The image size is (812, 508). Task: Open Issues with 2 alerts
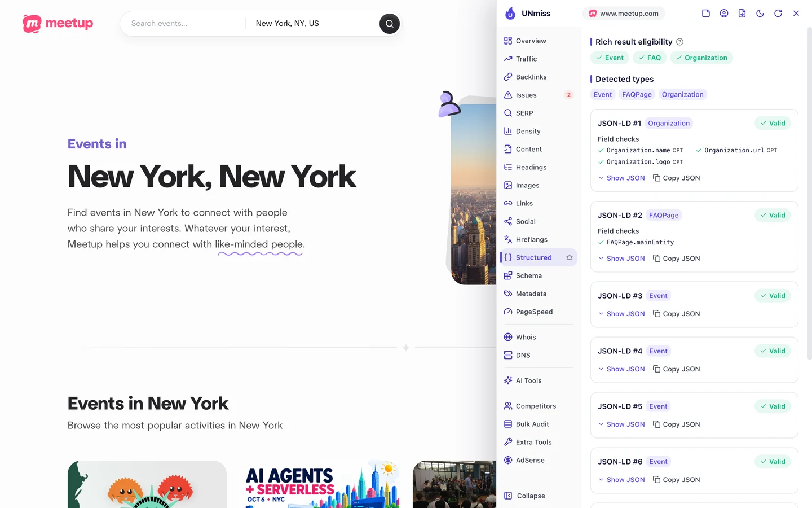click(x=539, y=95)
